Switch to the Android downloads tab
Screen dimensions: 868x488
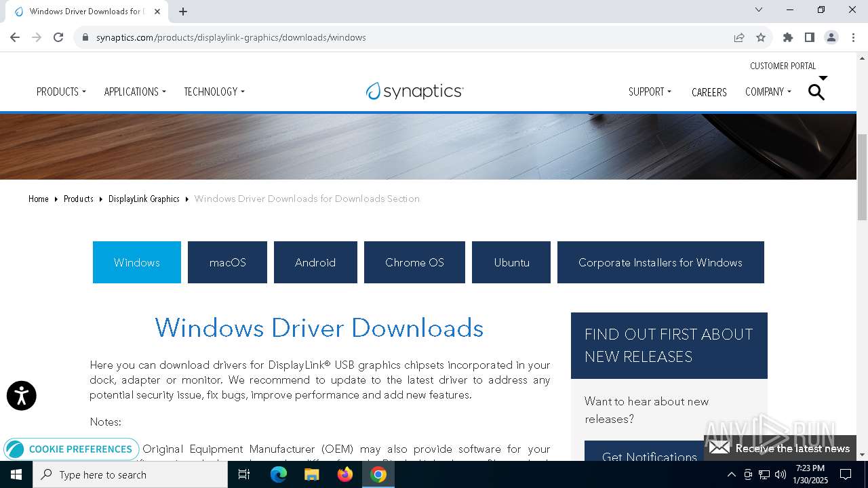(x=315, y=262)
